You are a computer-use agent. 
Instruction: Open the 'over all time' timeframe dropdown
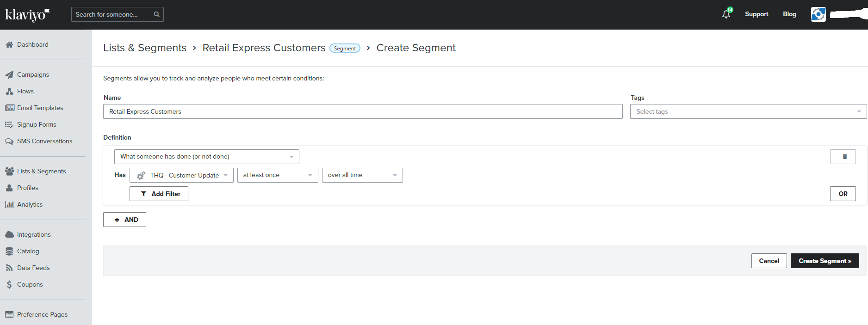[362, 175]
